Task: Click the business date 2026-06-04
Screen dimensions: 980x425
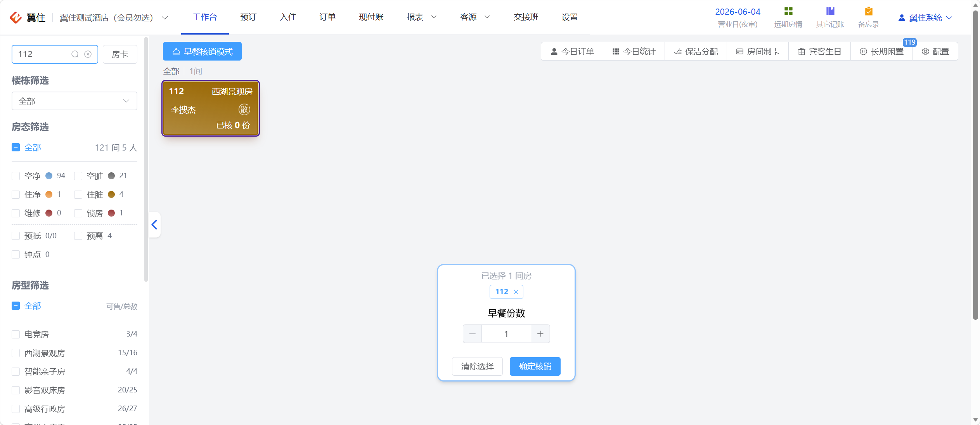Action: coord(738,12)
